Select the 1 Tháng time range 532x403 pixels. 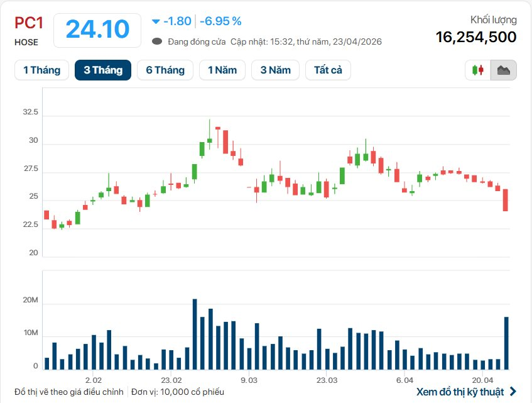pyautogui.click(x=41, y=70)
